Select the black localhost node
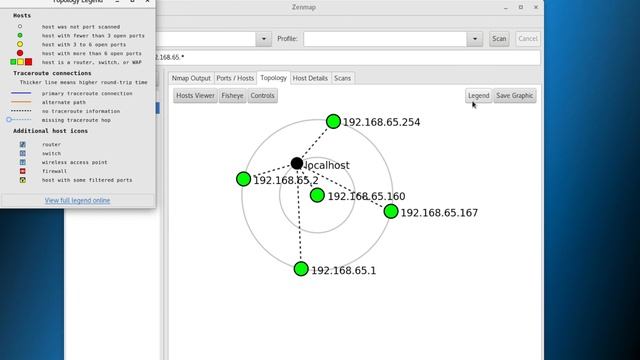Screen dimensions: 640x360 click(297, 163)
